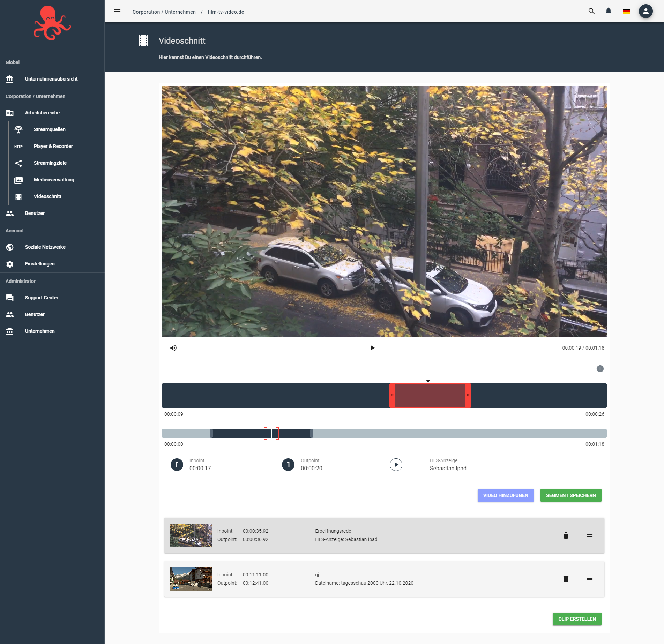
Task: Navigate to film-tv-video.de in the breadcrumb
Action: (x=225, y=12)
